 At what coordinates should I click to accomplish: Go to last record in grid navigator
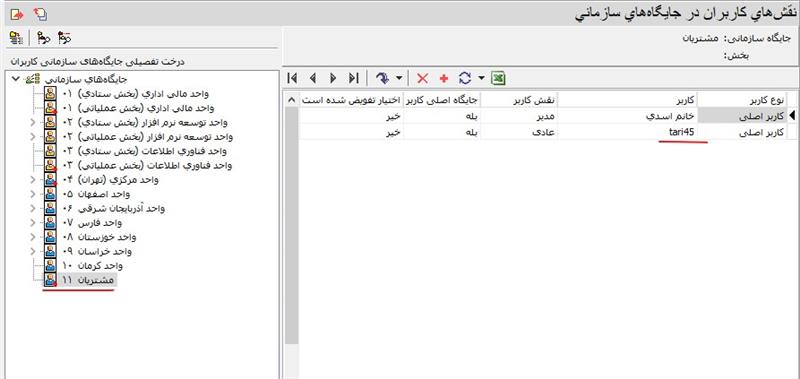[x=354, y=78]
